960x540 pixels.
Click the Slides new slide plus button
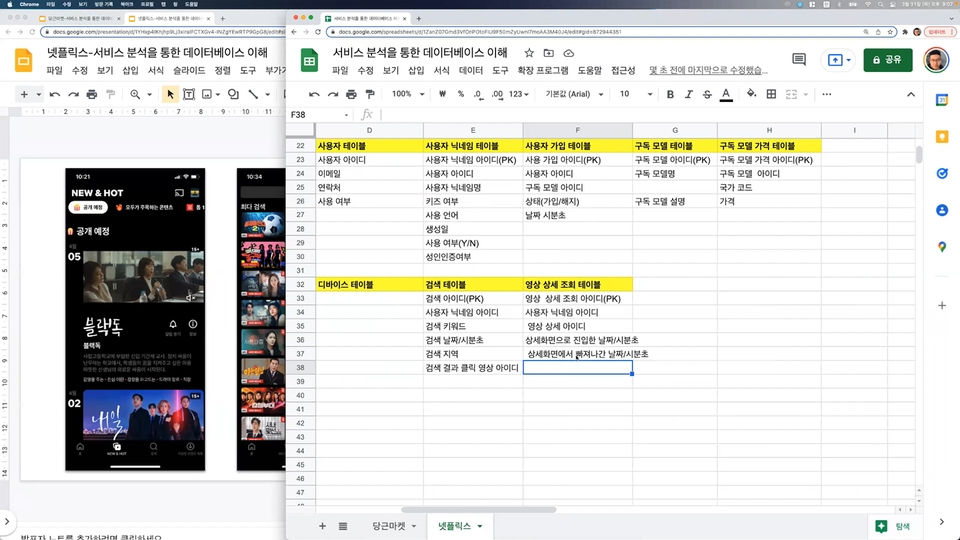click(x=24, y=94)
